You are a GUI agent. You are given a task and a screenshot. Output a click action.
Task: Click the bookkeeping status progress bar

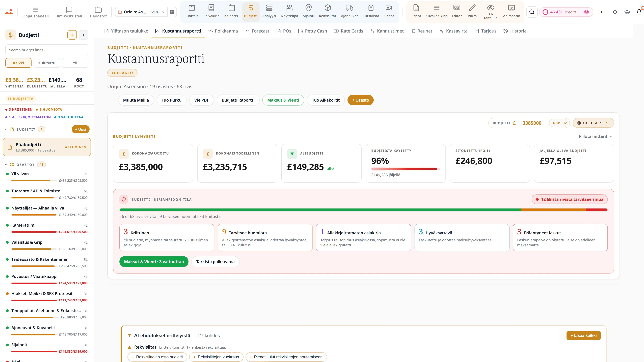click(x=363, y=210)
